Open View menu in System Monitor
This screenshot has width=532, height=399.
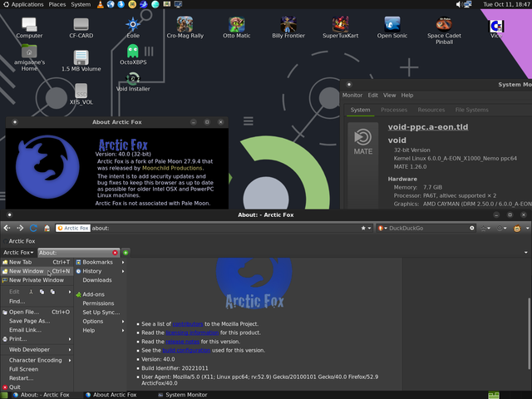pyautogui.click(x=390, y=96)
